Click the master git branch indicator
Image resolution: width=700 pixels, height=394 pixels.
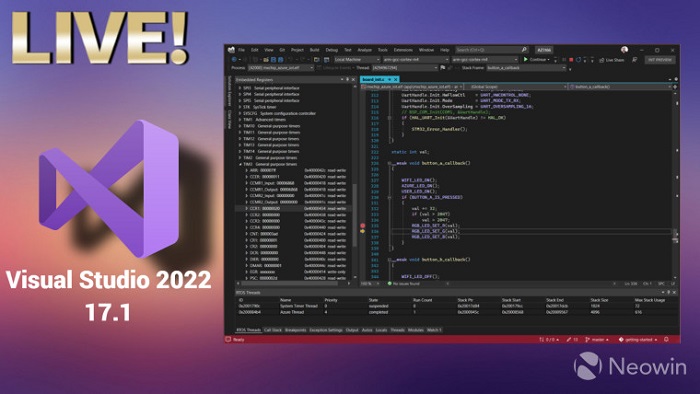point(597,340)
